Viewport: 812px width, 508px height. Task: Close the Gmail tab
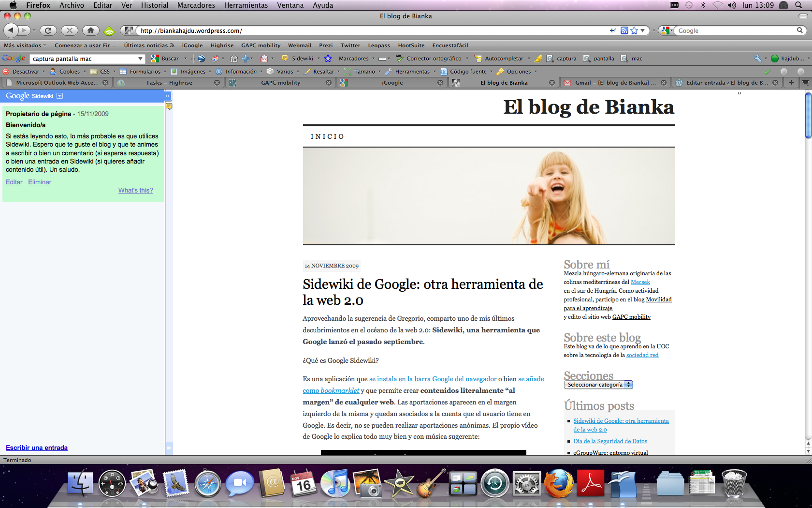click(x=664, y=83)
